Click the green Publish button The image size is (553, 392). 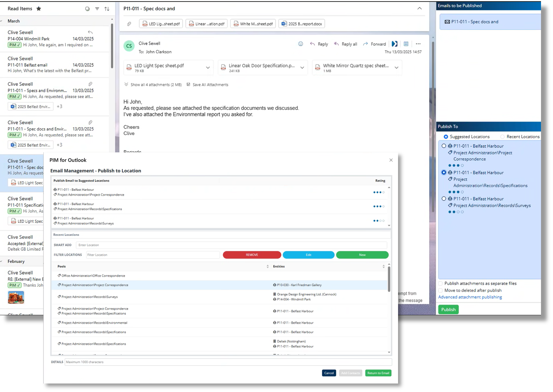(x=448, y=309)
